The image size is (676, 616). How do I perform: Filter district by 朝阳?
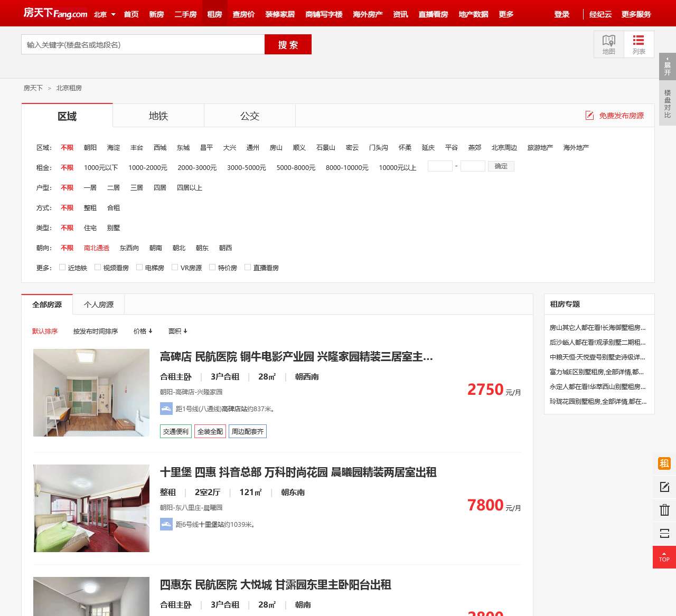click(90, 147)
